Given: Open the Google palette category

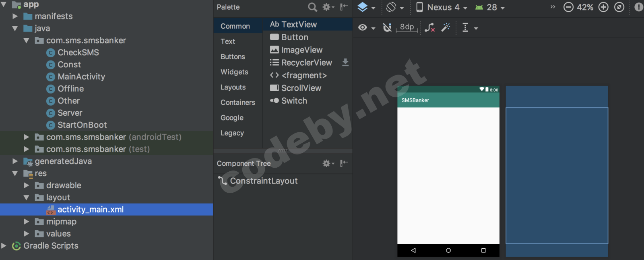Looking at the screenshot, I should coord(238,118).
